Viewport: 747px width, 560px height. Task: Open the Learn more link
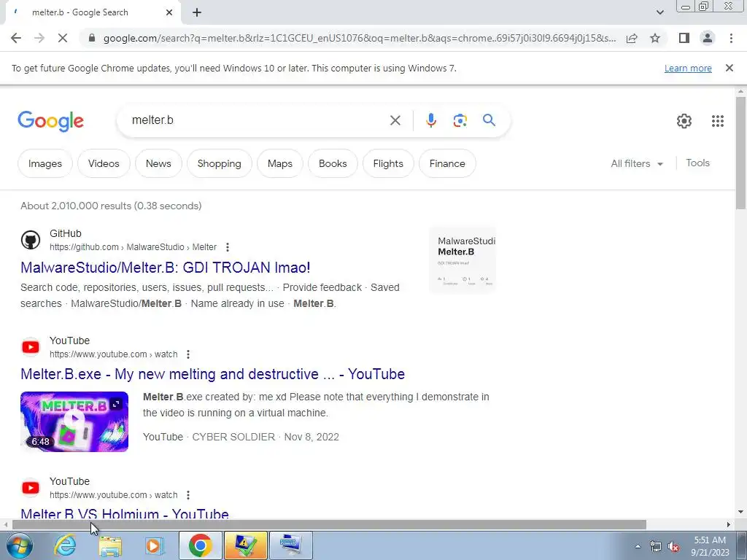pos(688,68)
